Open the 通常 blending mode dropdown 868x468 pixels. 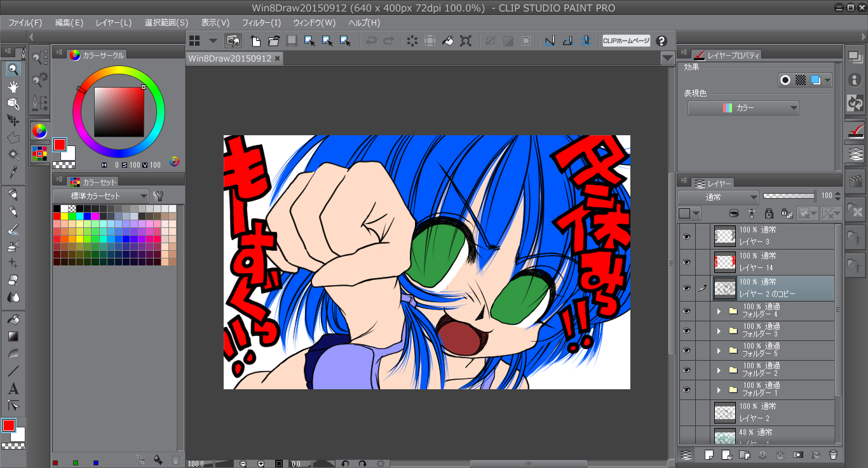pyautogui.click(x=718, y=197)
